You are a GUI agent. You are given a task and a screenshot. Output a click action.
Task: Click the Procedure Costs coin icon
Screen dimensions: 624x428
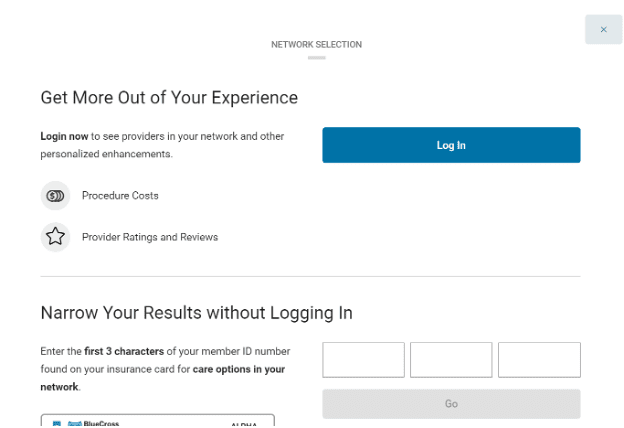tap(55, 196)
